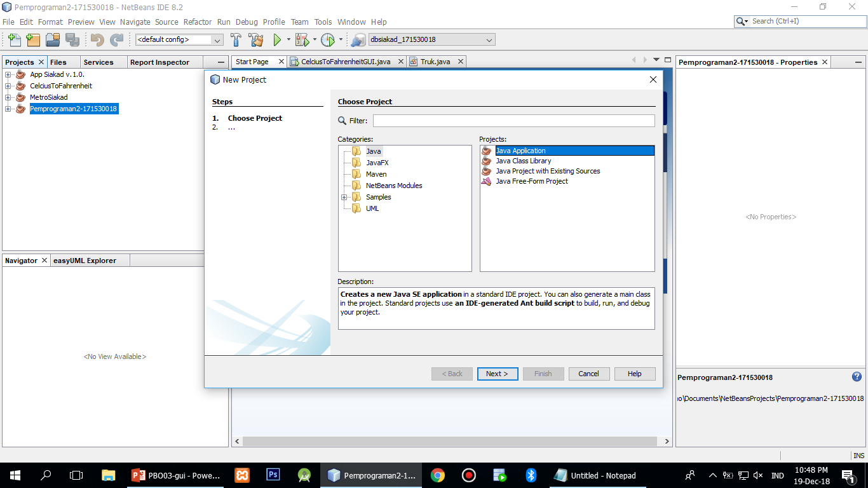
Task: Click the Bluetooth icon in the taskbar
Action: [531, 475]
